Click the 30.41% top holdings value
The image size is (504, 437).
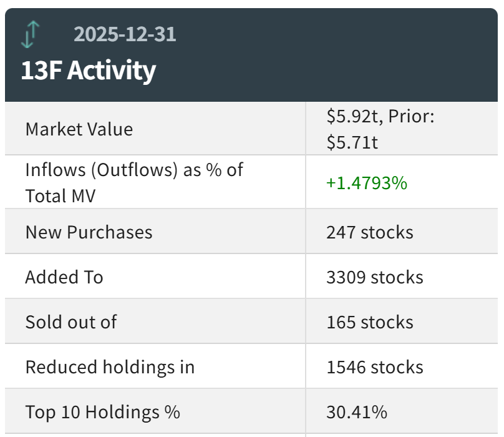coord(356,411)
